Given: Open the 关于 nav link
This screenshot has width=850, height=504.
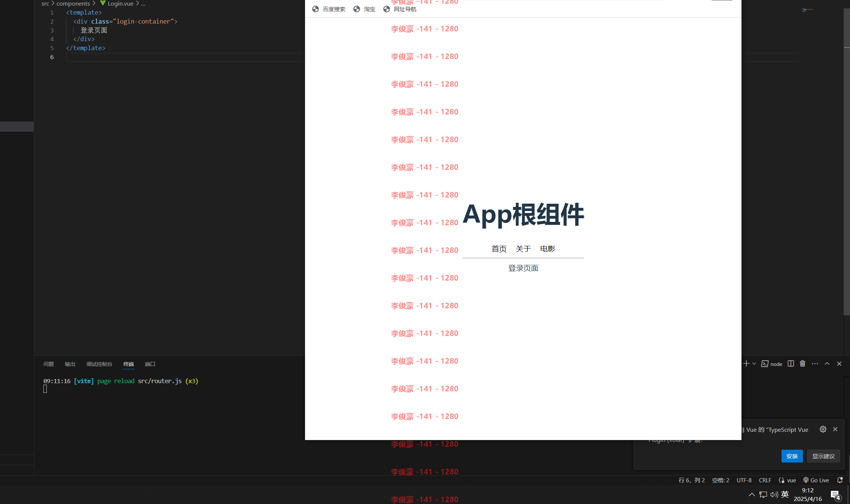Looking at the screenshot, I should click(x=523, y=249).
